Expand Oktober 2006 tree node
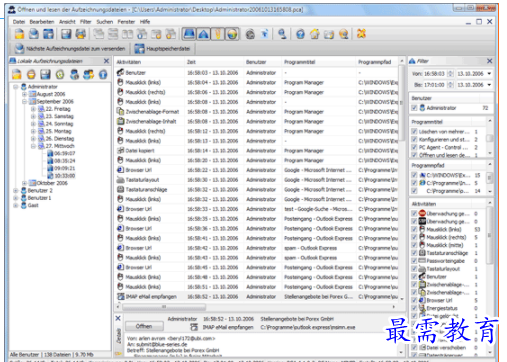 pos(24,183)
